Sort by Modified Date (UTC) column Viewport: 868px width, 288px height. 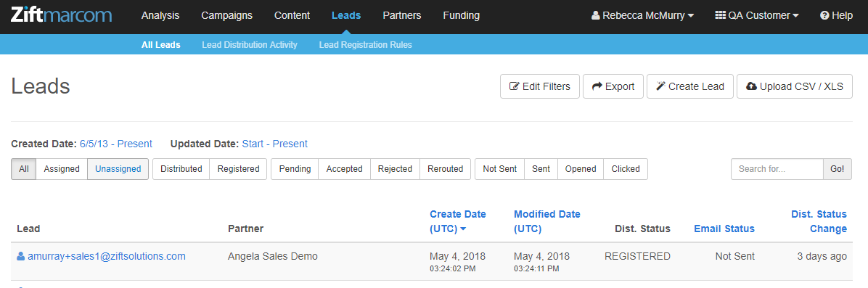click(x=547, y=221)
